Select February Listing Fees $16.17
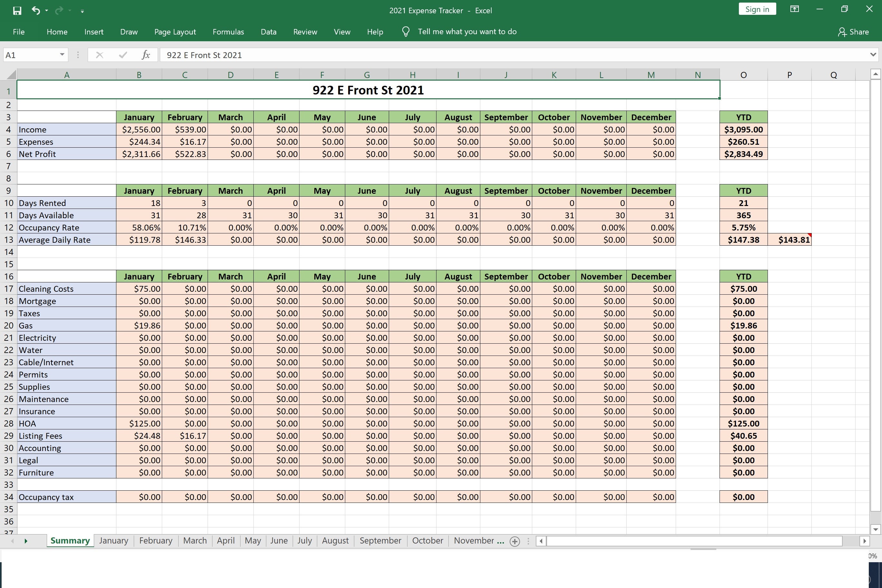This screenshot has width=882, height=588. [x=185, y=436]
